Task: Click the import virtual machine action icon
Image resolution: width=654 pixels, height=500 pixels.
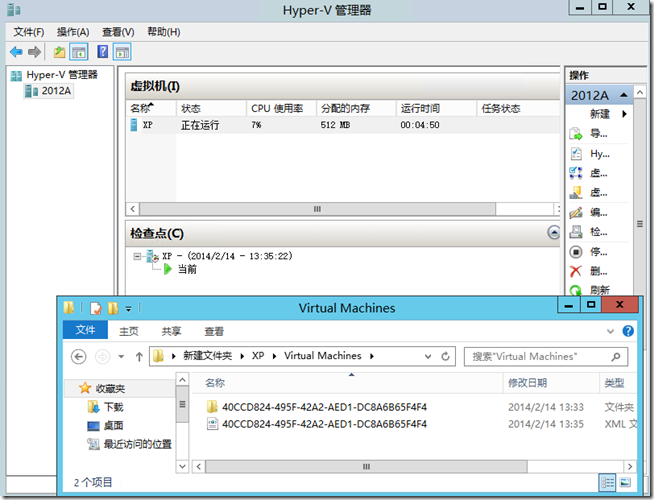Action: [576, 134]
